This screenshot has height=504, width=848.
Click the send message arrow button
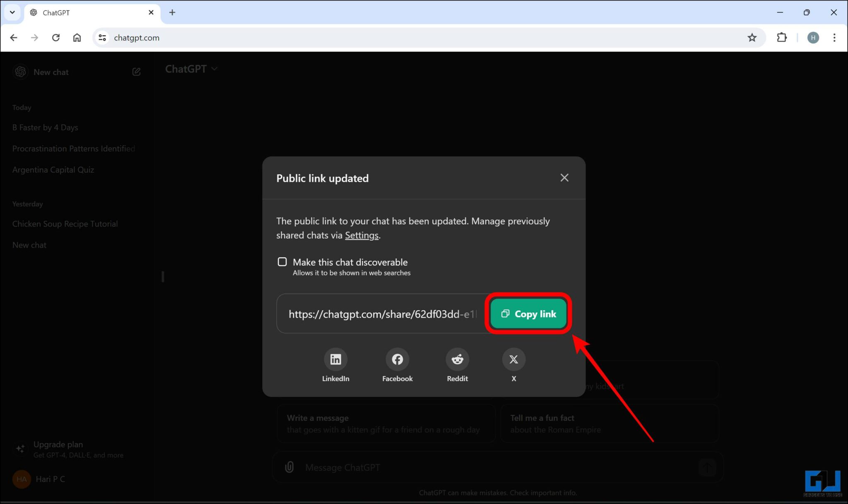click(706, 467)
